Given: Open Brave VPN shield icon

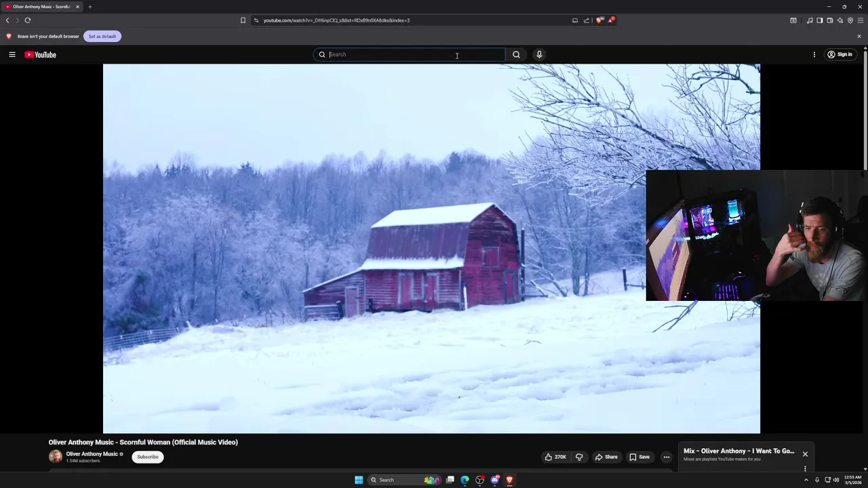Looking at the screenshot, I should click(x=850, y=20).
